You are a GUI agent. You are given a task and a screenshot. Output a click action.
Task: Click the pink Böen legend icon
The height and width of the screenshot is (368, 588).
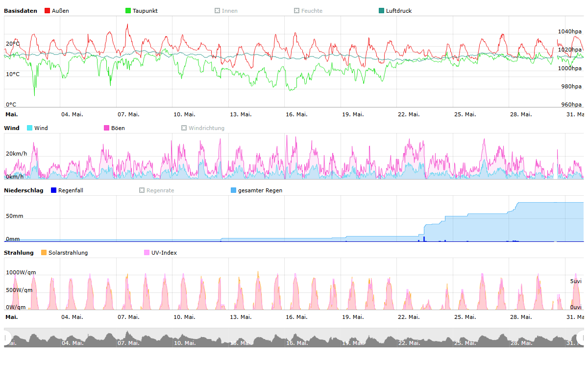point(106,128)
